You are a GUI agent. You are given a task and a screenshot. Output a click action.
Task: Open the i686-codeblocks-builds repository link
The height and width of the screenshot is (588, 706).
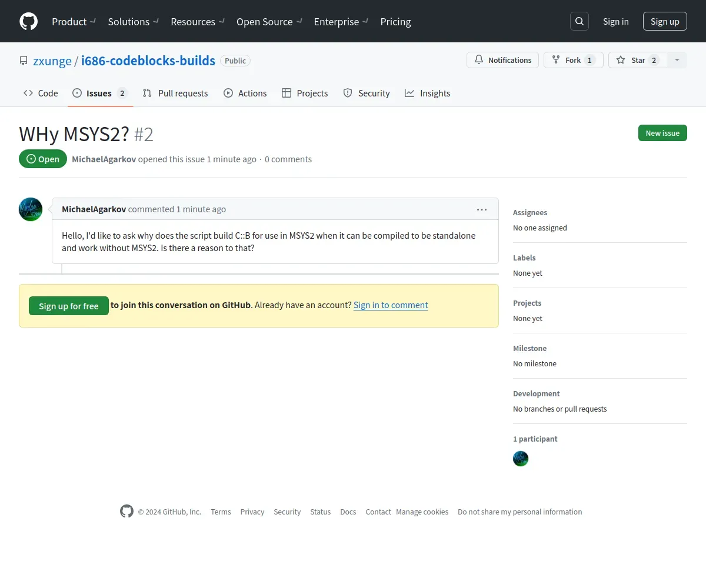tap(148, 61)
